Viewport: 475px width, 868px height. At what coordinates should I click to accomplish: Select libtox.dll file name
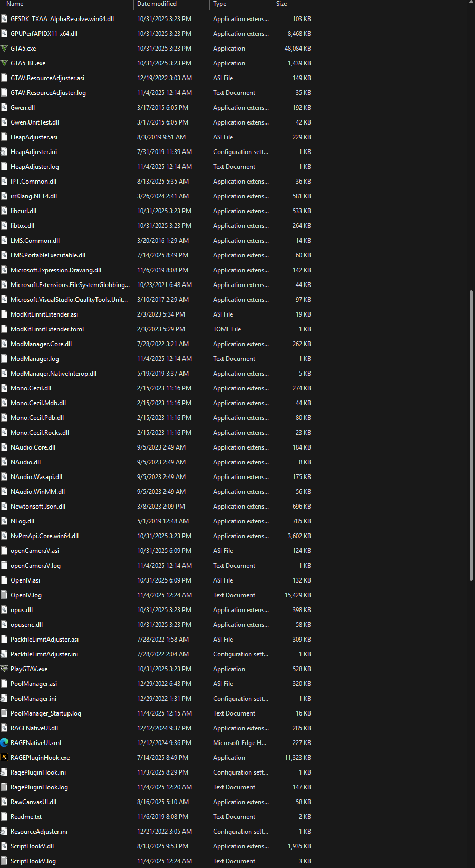(23, 226)
